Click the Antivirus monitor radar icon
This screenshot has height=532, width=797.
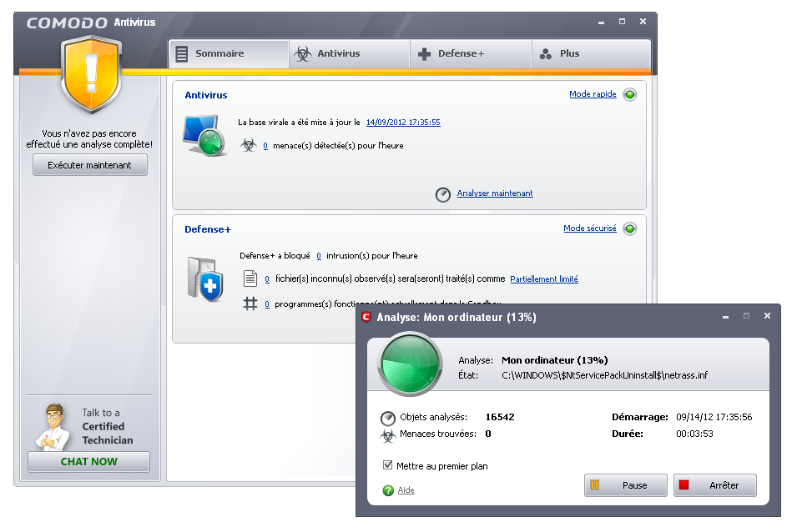(x=204, y=136)
